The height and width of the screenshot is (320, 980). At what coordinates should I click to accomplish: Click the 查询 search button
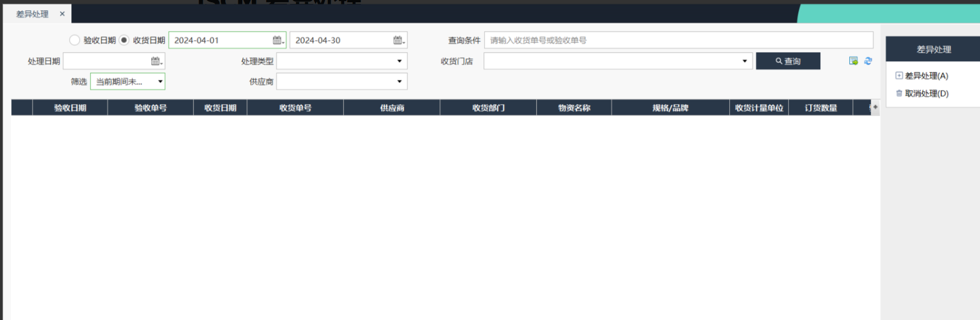(788, 61)
